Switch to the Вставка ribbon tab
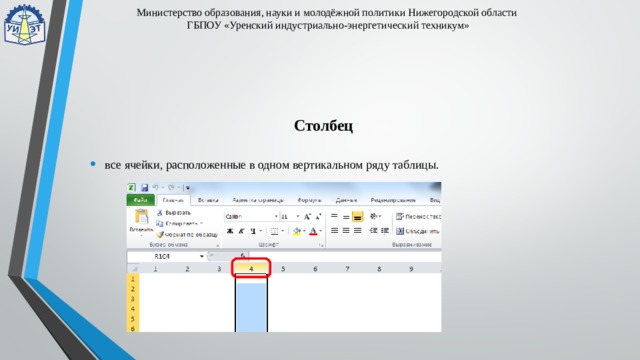Screen dimensions: 640x360 pos(208,200)
